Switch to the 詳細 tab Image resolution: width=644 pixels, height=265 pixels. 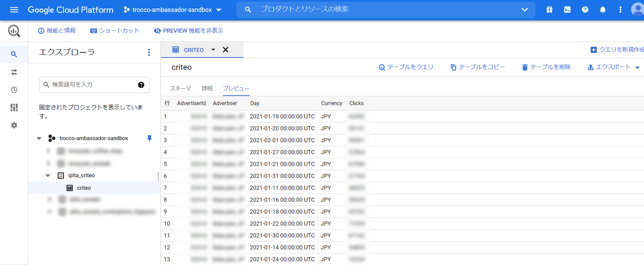pyautogui.click(x=207, y=88)
